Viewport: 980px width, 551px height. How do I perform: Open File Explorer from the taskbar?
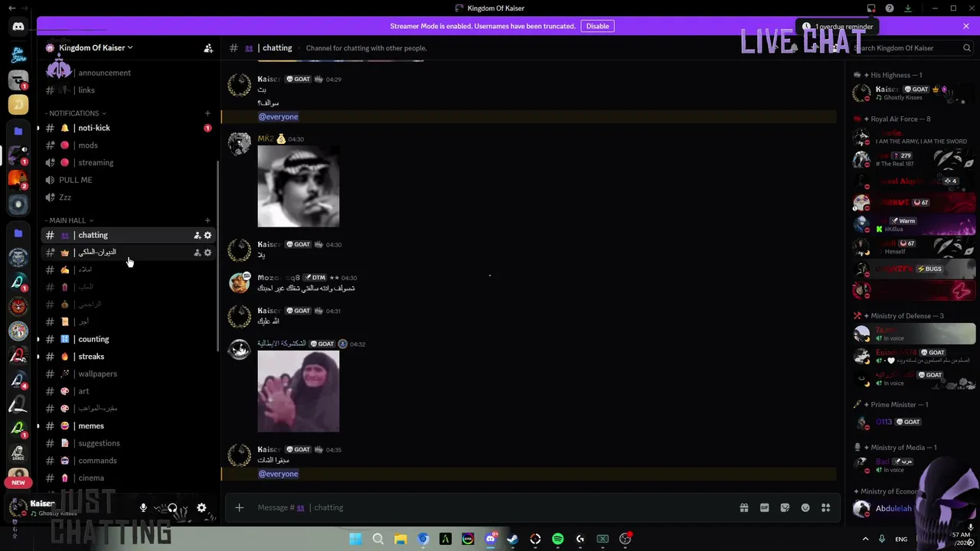click(400, 539)
